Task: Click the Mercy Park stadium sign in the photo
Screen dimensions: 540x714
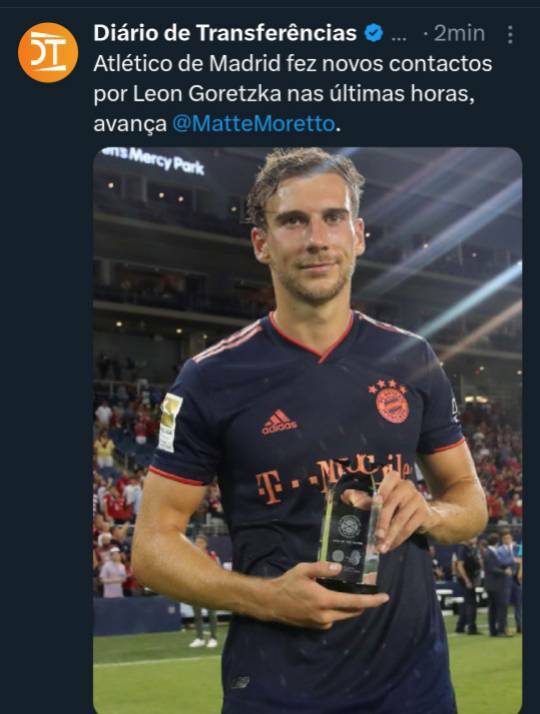Action: click(154, 160)
